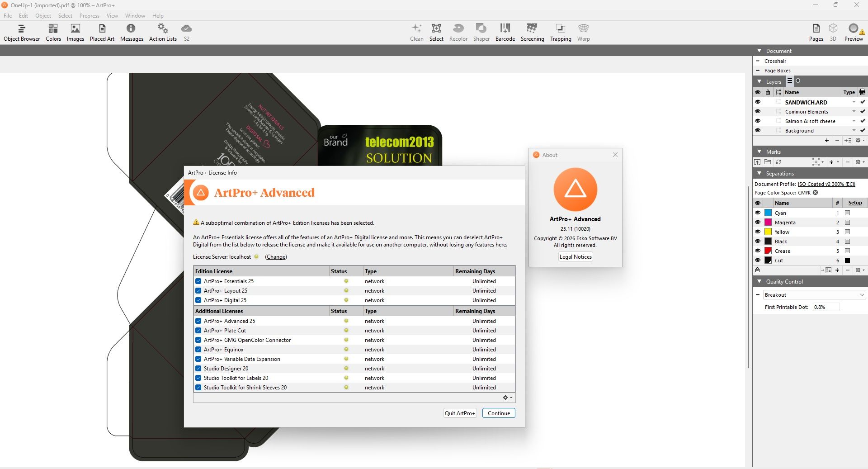This screenshot has height=469, width=868.
Task: Open the Placed Art toolbar item
Action: click(x=102, y=33)
